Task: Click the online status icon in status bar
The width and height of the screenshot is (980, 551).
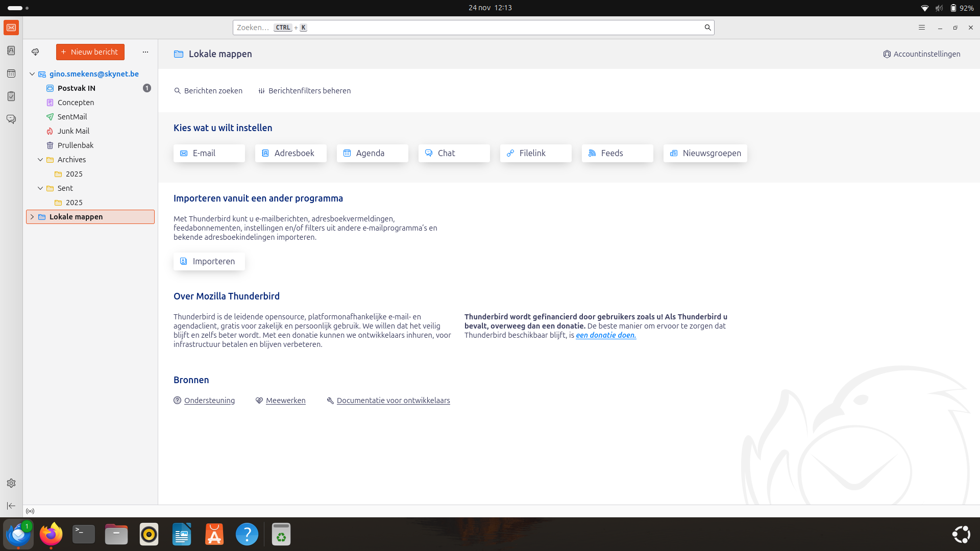Action: [30, 511]
